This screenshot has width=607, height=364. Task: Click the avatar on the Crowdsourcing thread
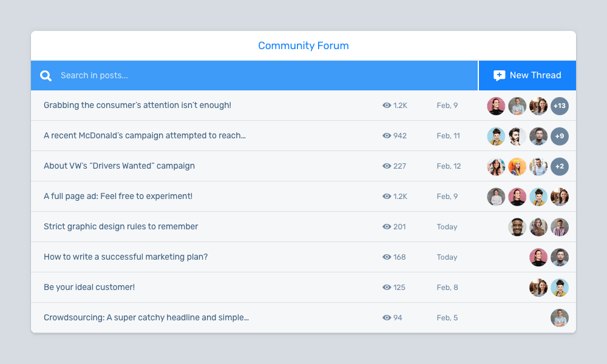tap(559, 318)
